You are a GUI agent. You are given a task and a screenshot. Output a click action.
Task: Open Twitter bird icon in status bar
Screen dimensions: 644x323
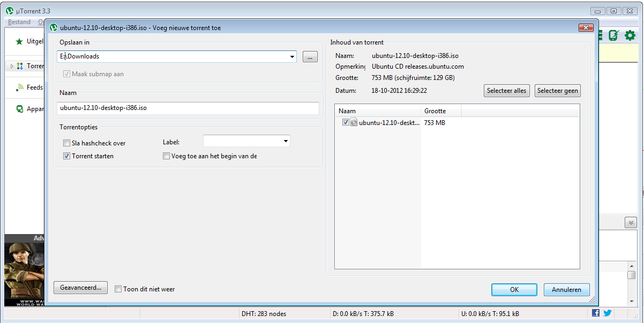point(608,313)
